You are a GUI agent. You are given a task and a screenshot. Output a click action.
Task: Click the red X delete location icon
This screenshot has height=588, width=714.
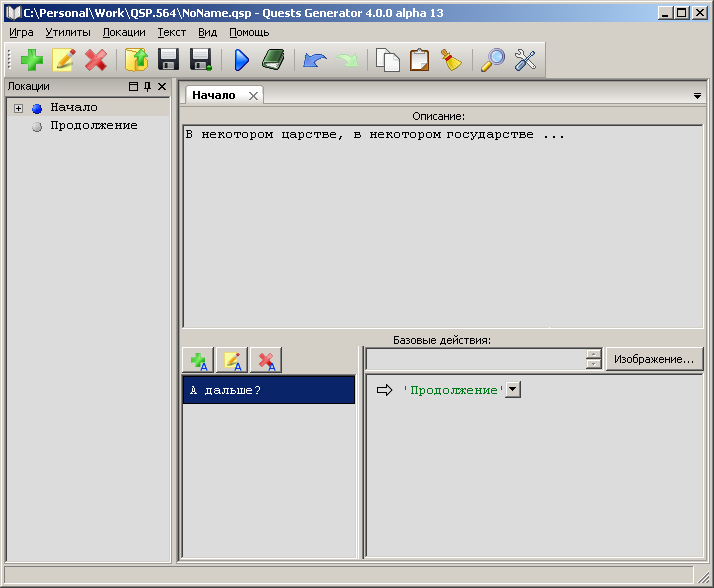(x=96, y=60)
